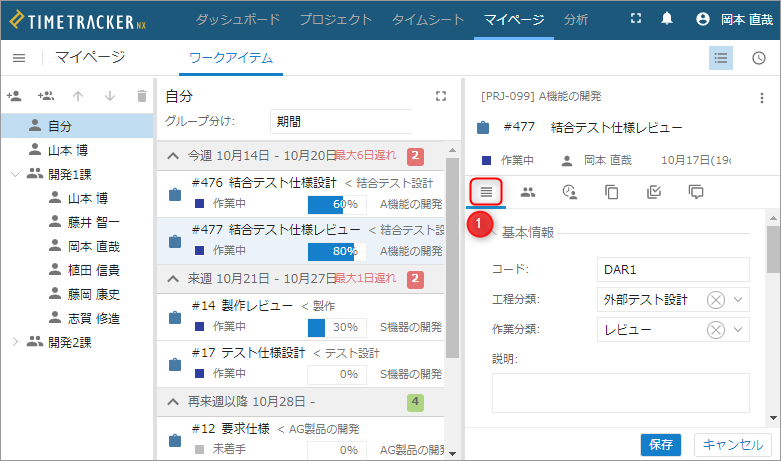Switch to list view mode icon

720,58
